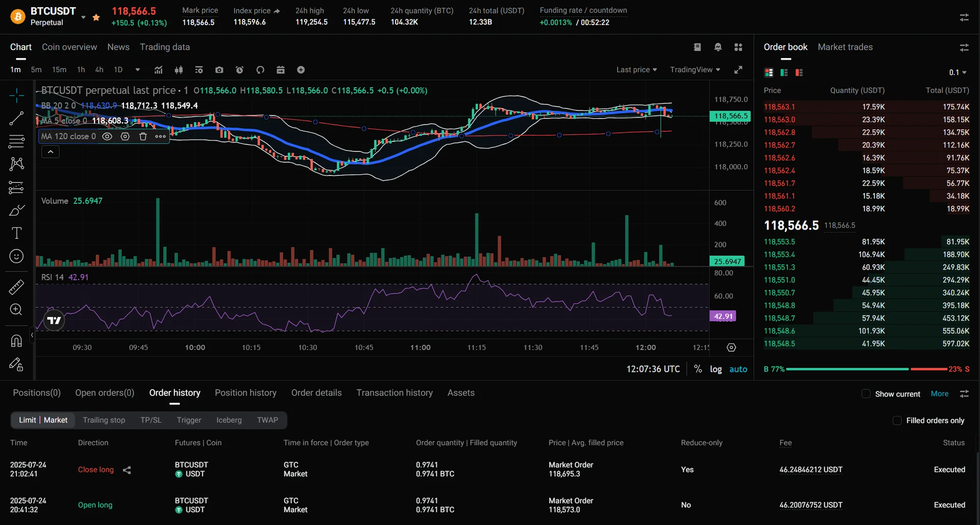Click the More link in orders panel
Viewport: 980px width, 525px height.
(x=939, y=394)
